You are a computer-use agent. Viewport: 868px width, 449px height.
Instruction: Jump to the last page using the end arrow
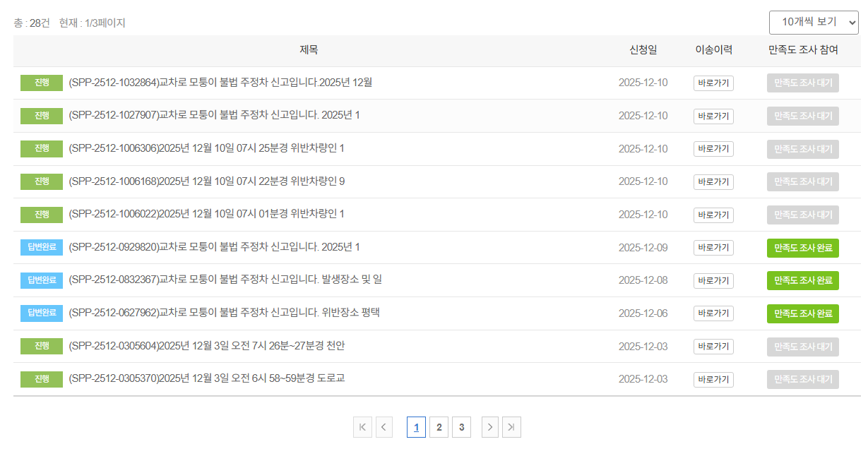tap(511, 426)
